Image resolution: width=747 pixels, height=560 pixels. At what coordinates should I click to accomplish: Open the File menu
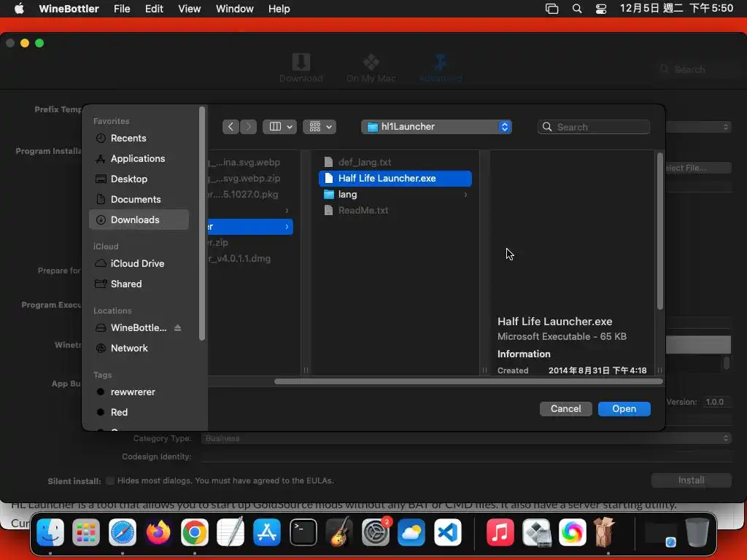click(x=122, y=9)
